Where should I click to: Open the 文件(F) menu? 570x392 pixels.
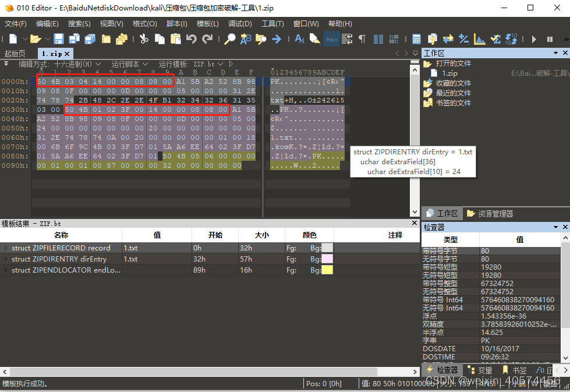16,24
